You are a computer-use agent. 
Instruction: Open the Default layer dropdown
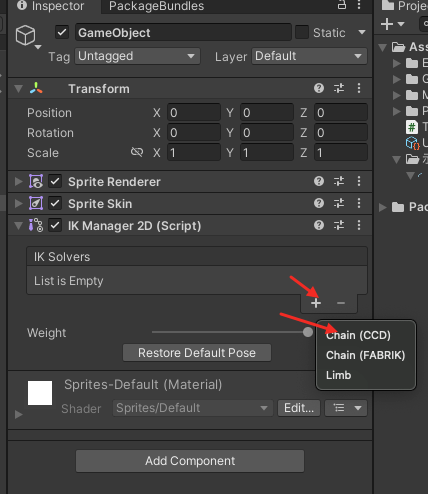309,56
